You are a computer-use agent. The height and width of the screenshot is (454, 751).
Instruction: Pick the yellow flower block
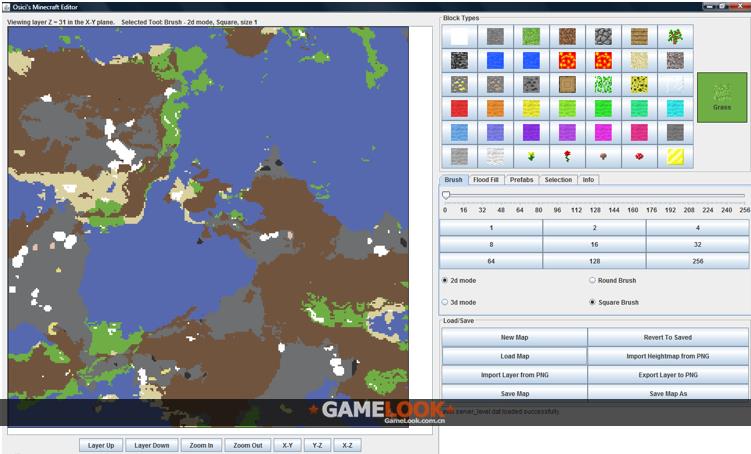pos(531,157)
